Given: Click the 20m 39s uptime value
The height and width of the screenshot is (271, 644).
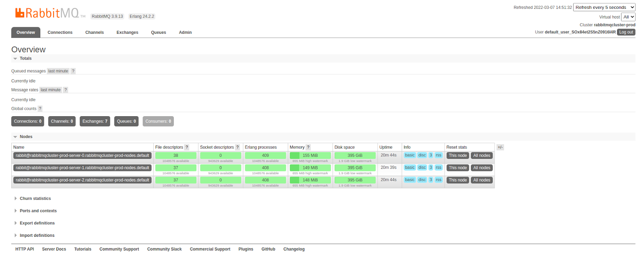Looking at the screenshot, I should [389, 167].
